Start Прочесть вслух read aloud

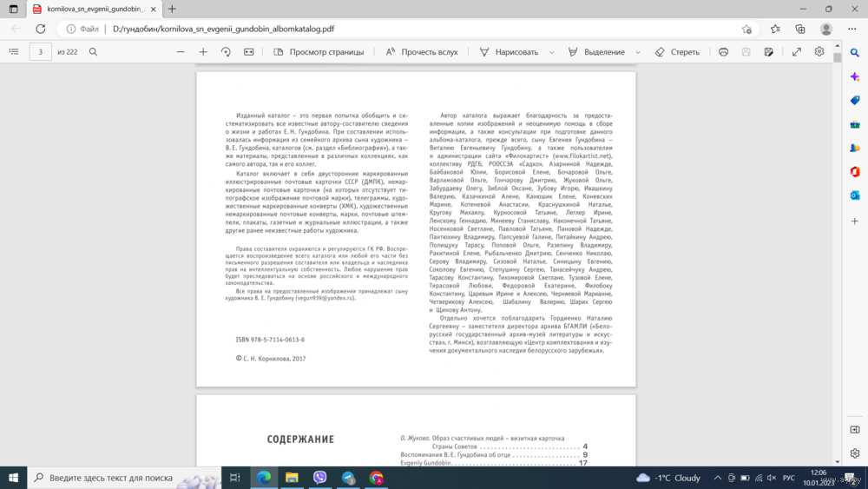(x=422, y=51)
